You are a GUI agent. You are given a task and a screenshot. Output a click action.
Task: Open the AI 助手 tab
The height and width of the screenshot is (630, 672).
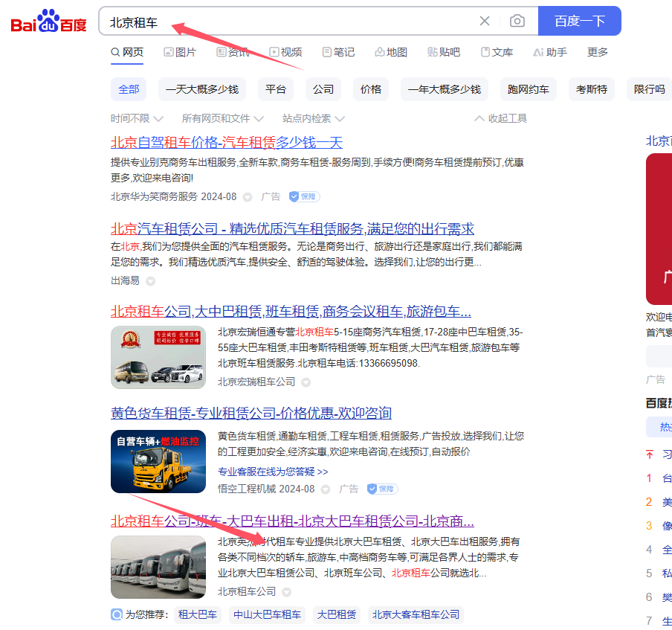550,52
